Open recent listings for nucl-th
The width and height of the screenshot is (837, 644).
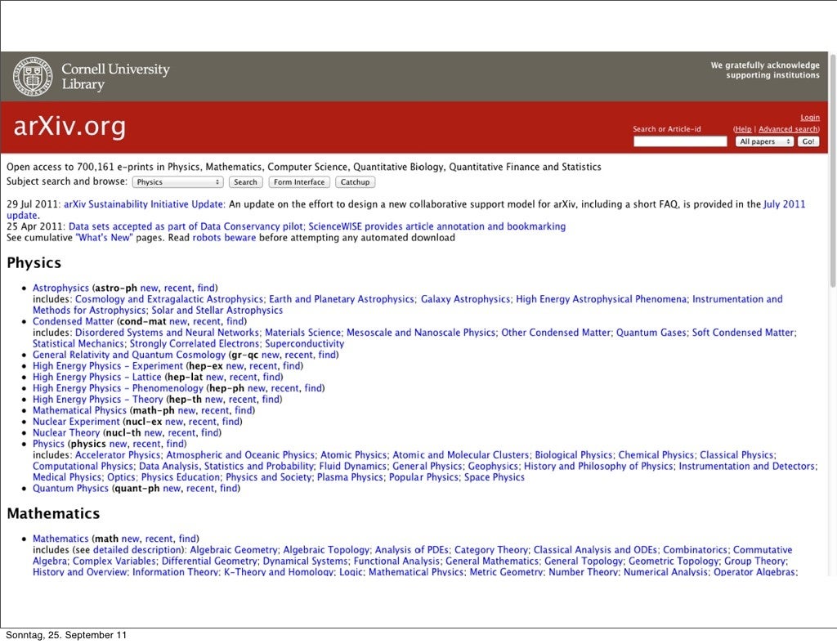pos(181,433)
